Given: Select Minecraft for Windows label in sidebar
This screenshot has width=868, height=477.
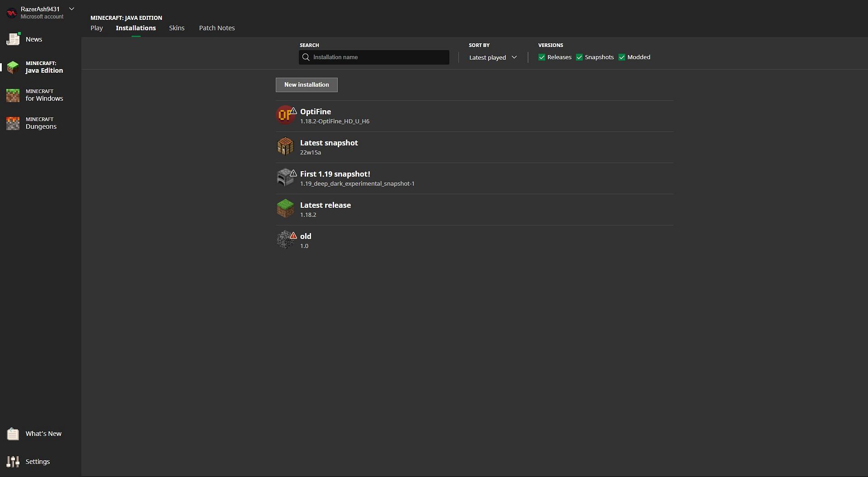Looking at the screenshot, I should pos(44,95).
